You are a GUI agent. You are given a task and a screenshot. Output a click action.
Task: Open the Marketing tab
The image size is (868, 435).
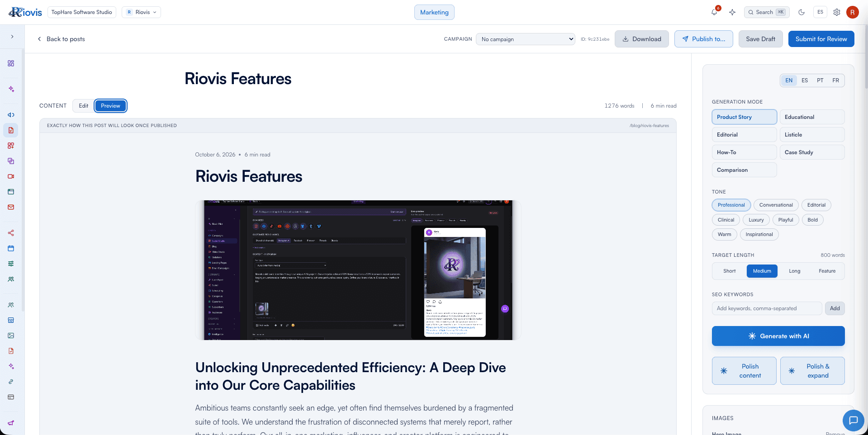click(x=434, y=12)
